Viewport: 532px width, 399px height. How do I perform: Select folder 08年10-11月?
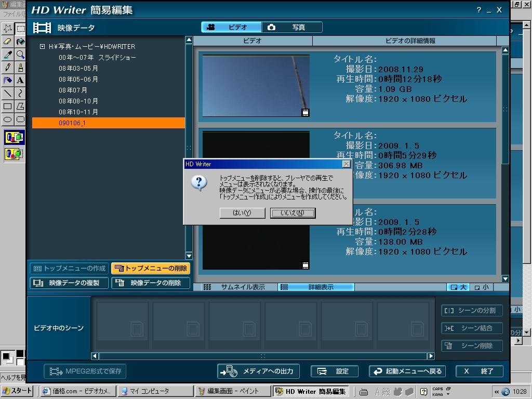pos(78,112)
